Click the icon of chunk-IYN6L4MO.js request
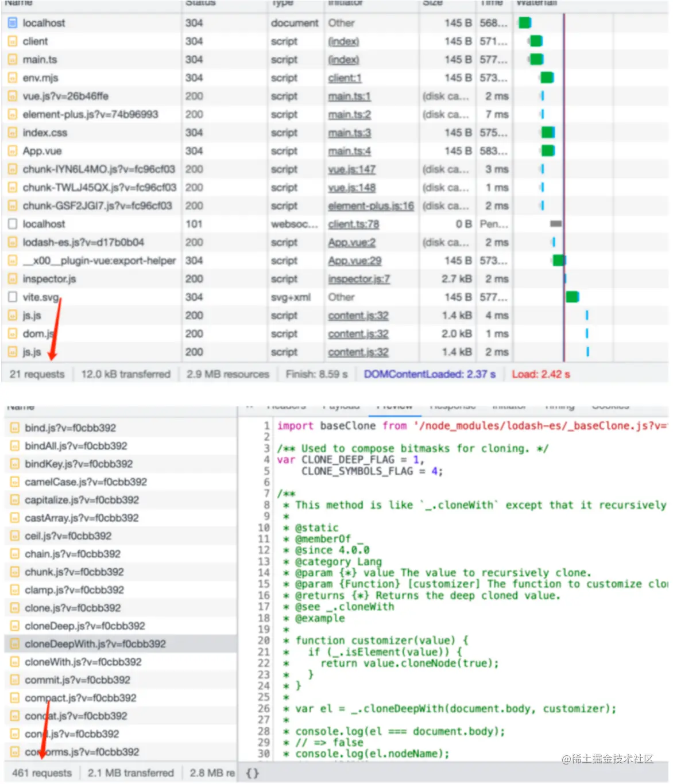 click(13, 169)
